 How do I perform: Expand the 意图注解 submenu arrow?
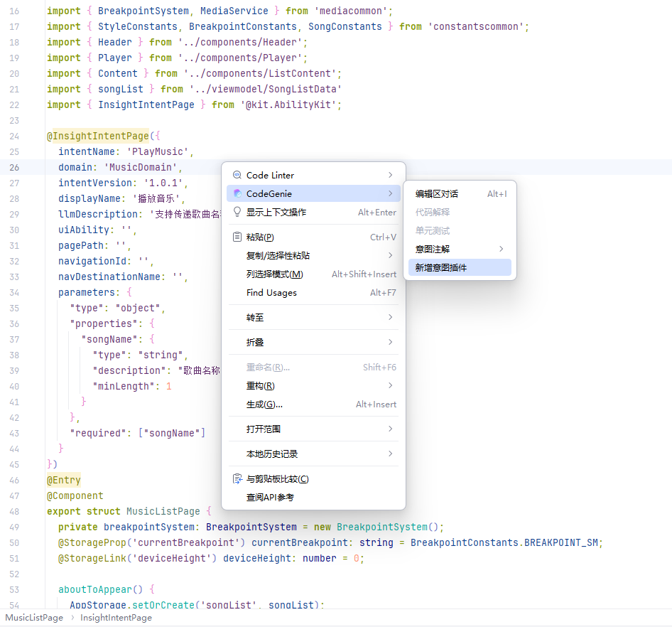point(502,249)
